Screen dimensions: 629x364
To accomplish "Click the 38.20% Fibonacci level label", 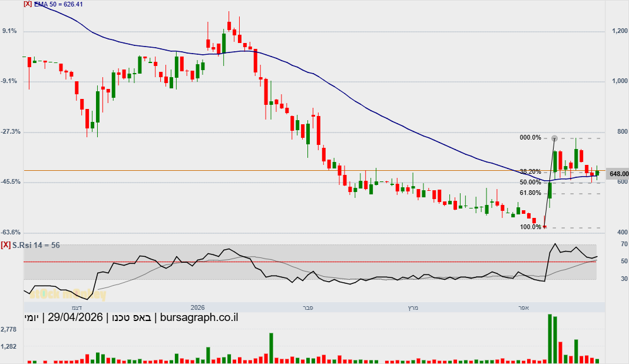I will [x=530, y=172].
